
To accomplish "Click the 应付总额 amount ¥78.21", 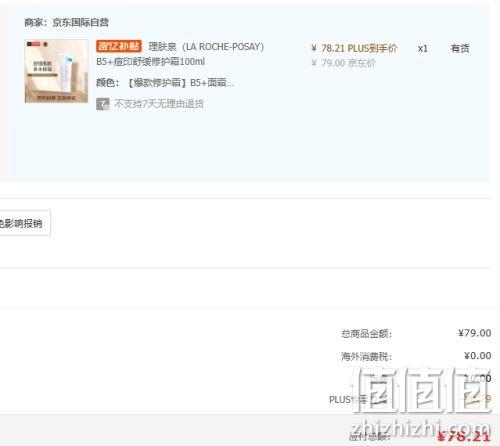I will coord(464,436).
